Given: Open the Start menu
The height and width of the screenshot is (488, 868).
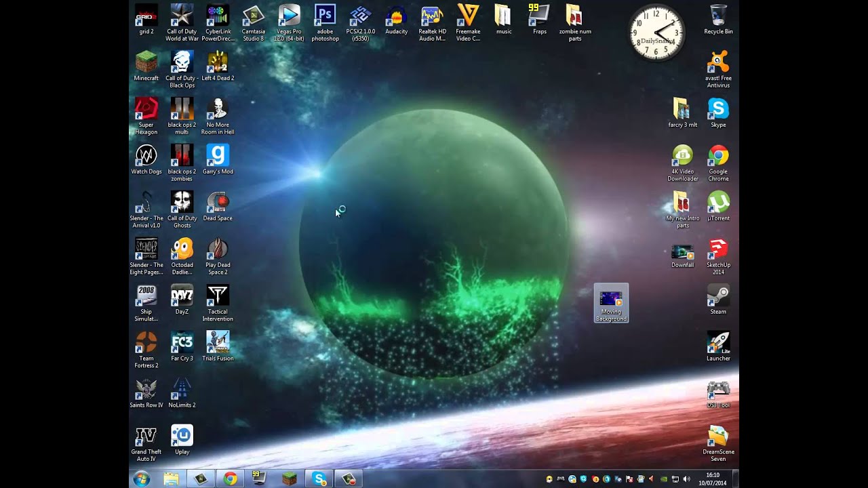Looking at the screenshot, I should click(x=142, y=479).
